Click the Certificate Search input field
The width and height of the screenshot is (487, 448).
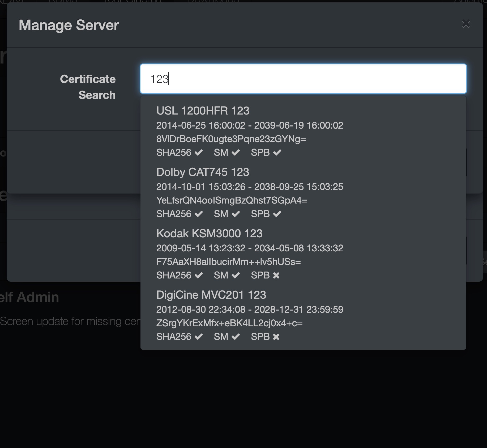pyautogui.click(x=303, y=79)
